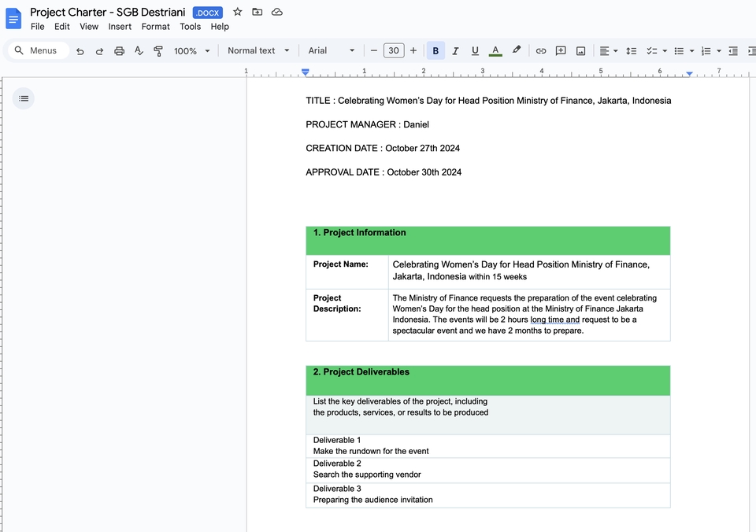
Task: Check cloud save status icon
Action: point(276,12)
